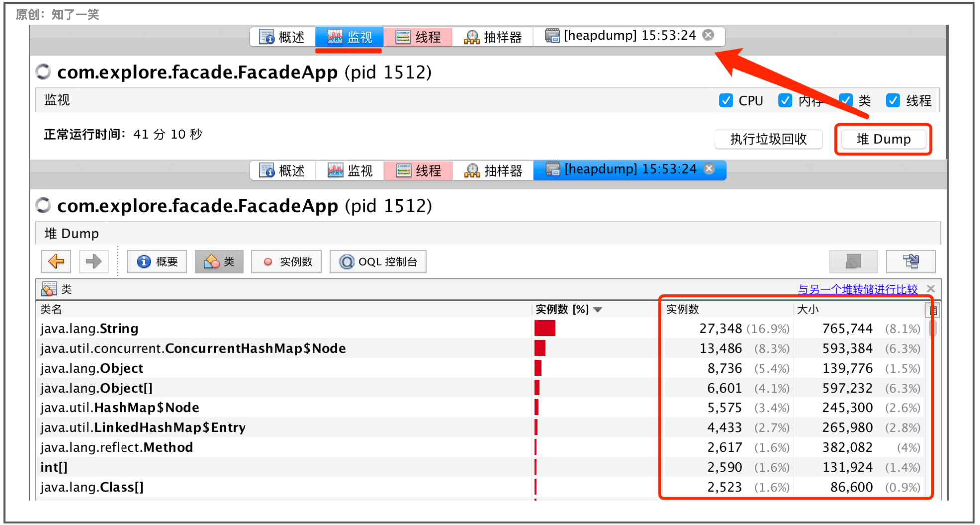Click the size value 765,744

[848, 328]
